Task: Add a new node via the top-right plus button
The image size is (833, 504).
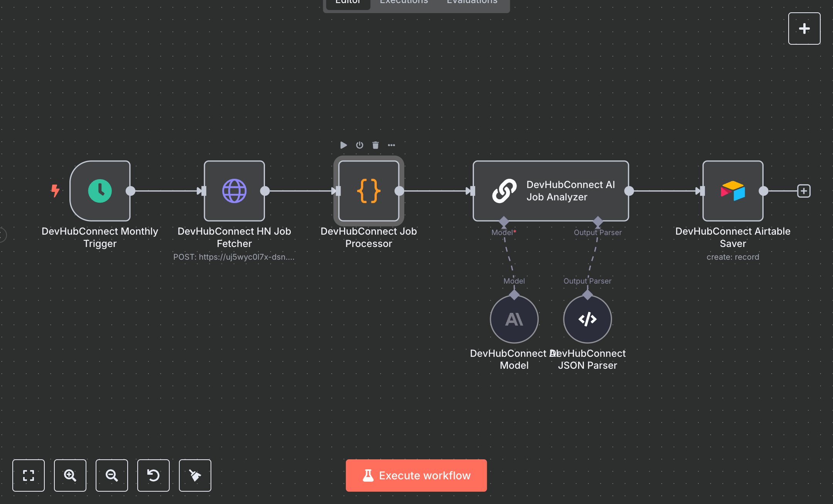Action: tap(804, 28)
